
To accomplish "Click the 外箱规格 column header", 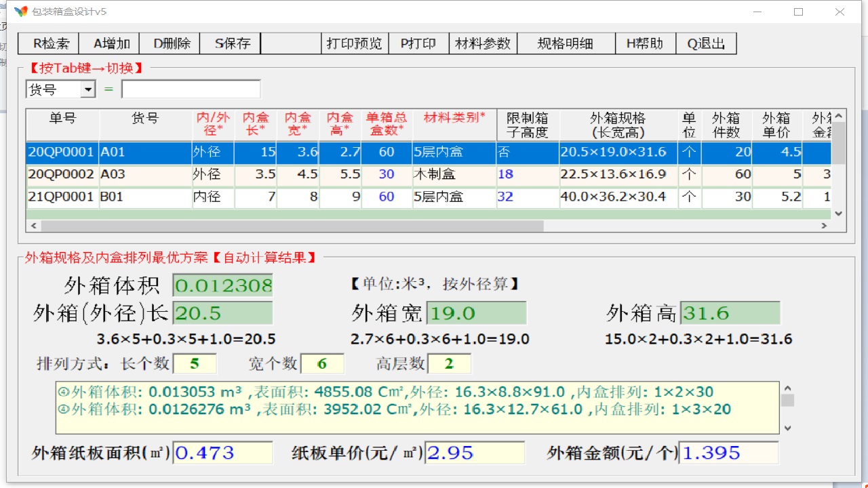I will pyautogui.click(x=618, y=125).
